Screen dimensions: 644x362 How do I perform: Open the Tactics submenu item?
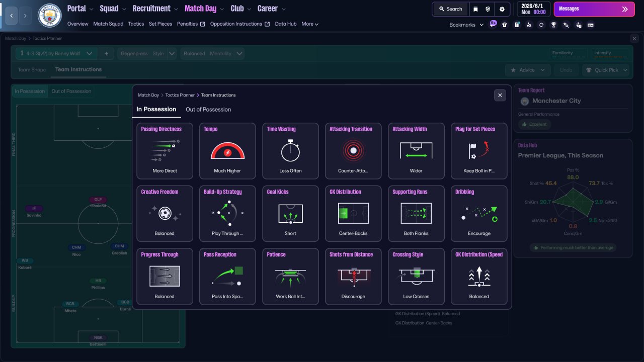tap(136, 24)
